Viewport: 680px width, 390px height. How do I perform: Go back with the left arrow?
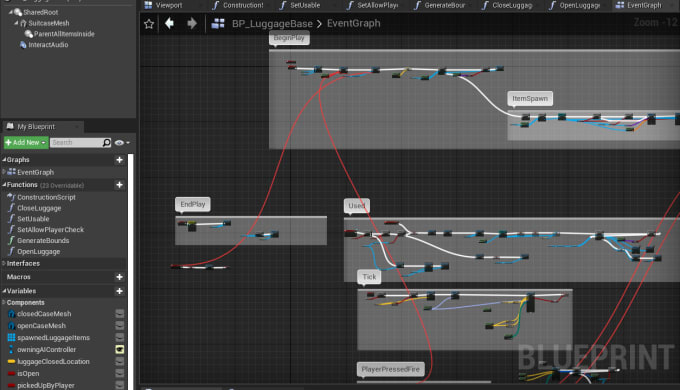[x=170, y=23]
